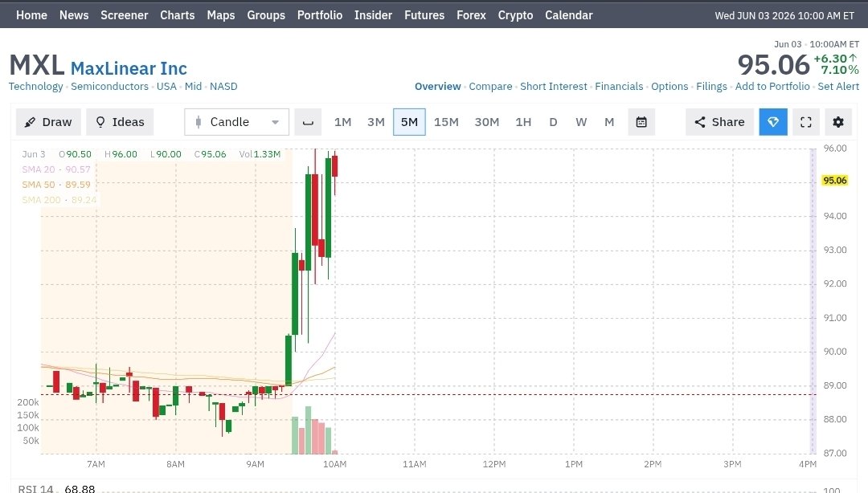
Task: Open the Options link
Action: tap(669, 87)
